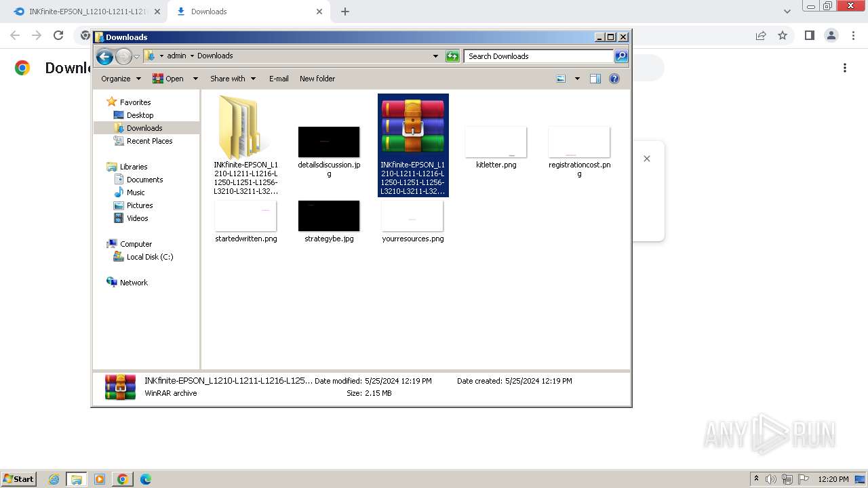Select detailsdiscussion.jpg thumbnail
This screenshot has width=868, height=488.
tap(329, 142)
